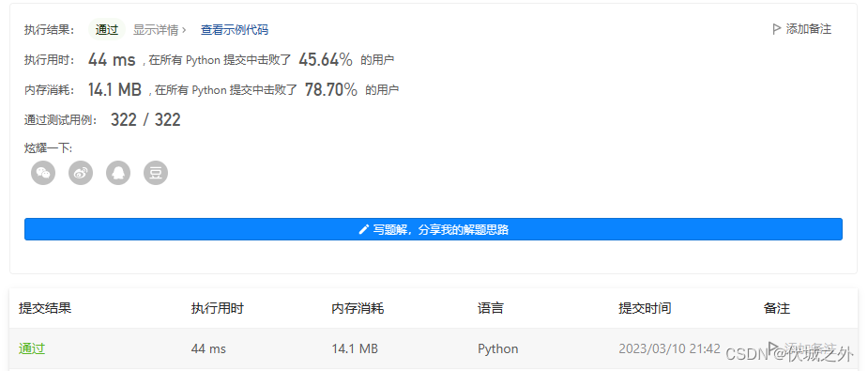
Task: Share result via the WeChat icon
Action: [x=43, y=174]
